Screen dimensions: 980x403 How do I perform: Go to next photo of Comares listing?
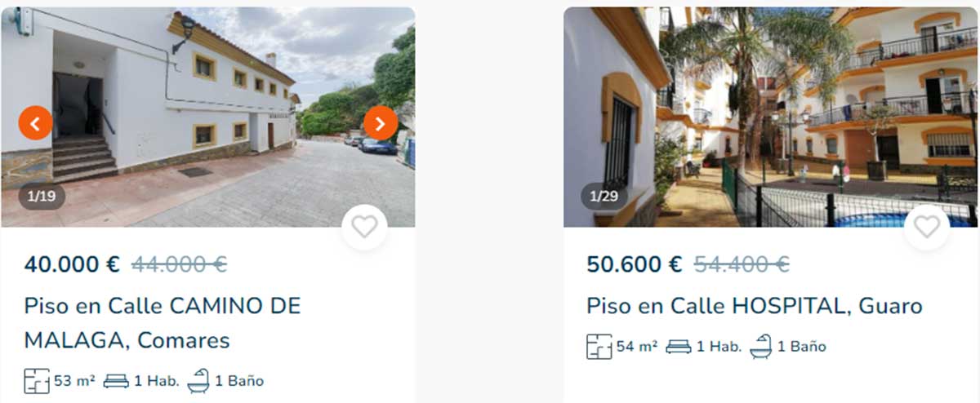point(381,123)
